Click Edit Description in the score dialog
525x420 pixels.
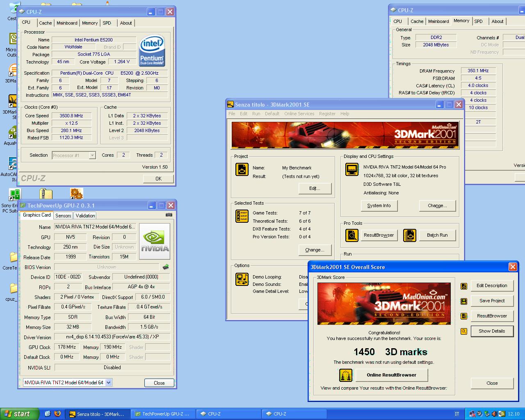click(x=492, y=285)
